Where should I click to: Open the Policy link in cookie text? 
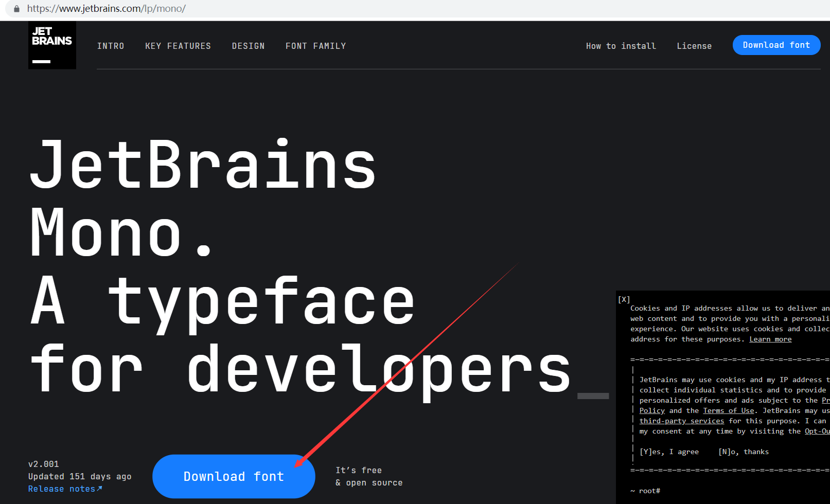tap(652, 411)
